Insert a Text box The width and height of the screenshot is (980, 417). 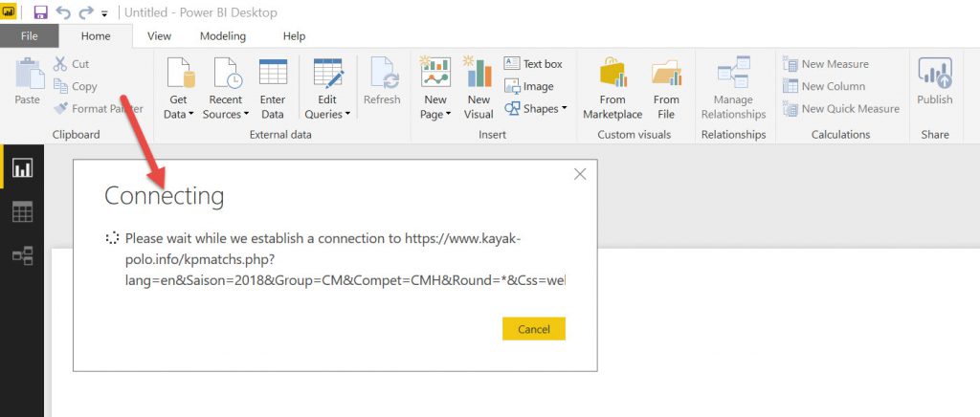coord(533,64)
